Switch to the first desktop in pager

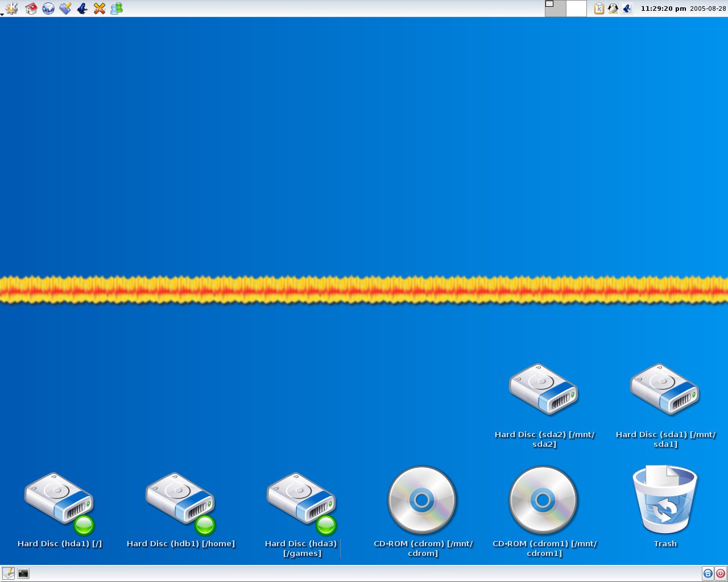556,9
